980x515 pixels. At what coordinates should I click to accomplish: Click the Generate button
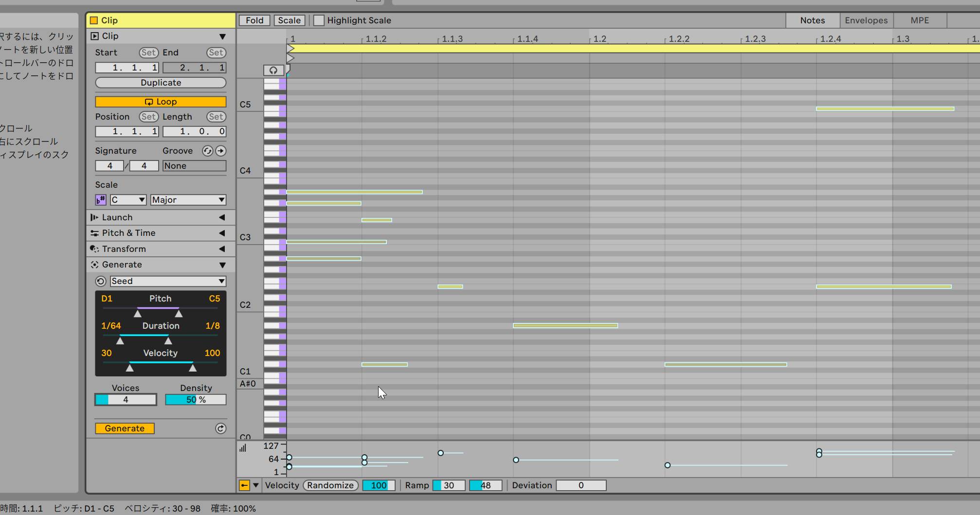point(125,428)
